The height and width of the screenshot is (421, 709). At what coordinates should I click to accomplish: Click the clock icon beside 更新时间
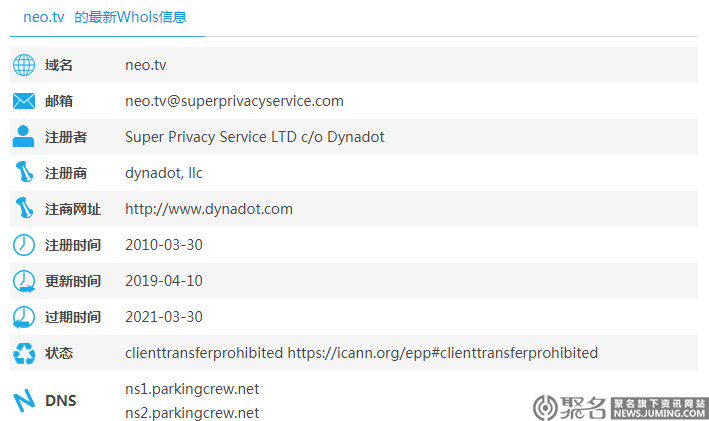click(24, 281)
